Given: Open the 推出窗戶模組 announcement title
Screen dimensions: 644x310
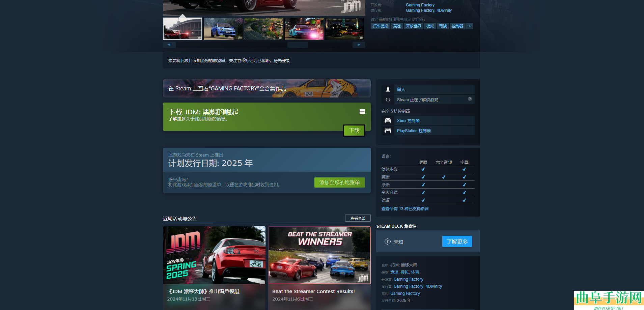Looking at the screenshot, I should point(203,291).
